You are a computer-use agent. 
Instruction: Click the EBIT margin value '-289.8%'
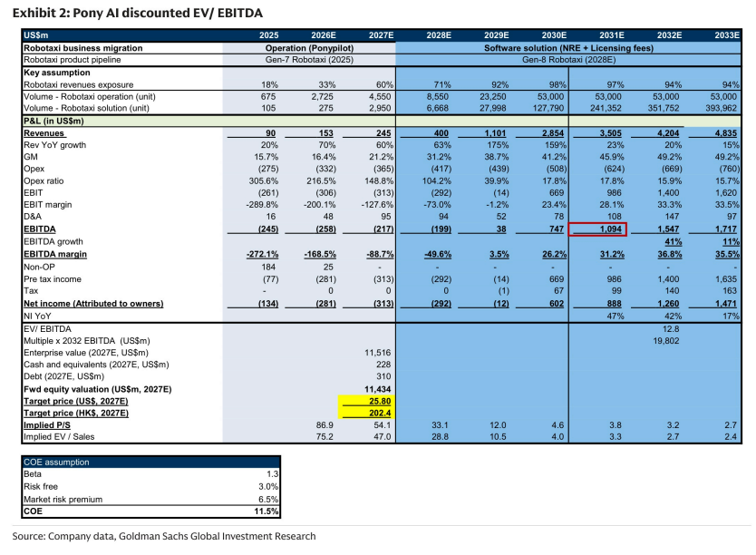pyautogui.click(x=262, y=204)
